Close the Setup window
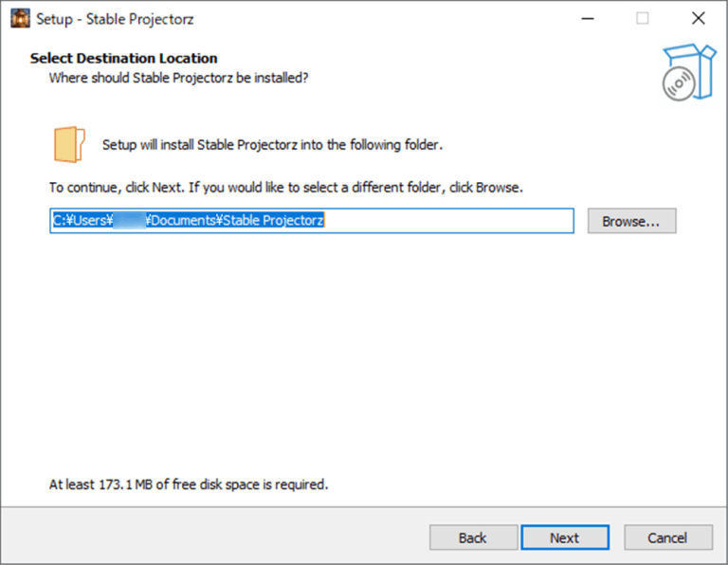728x565 pixels. (699, 18)
